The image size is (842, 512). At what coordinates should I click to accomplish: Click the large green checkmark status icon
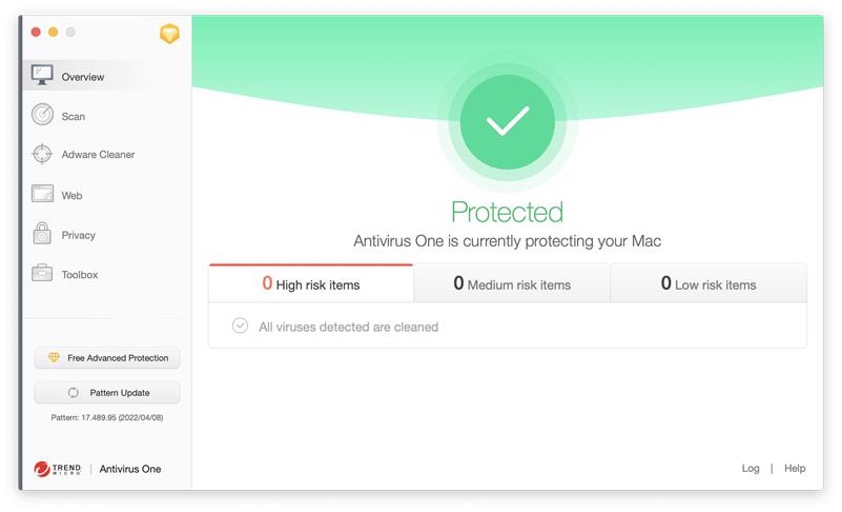coord(507,122)
